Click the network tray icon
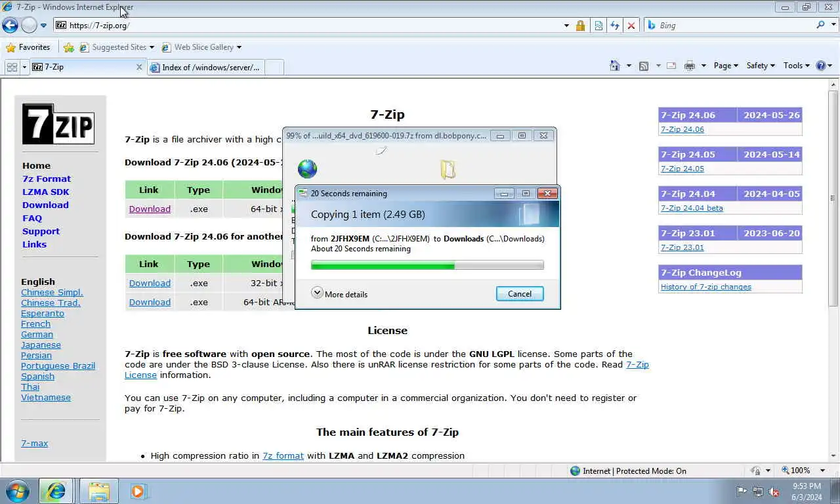The image size is (840, 504). point(758,492)
